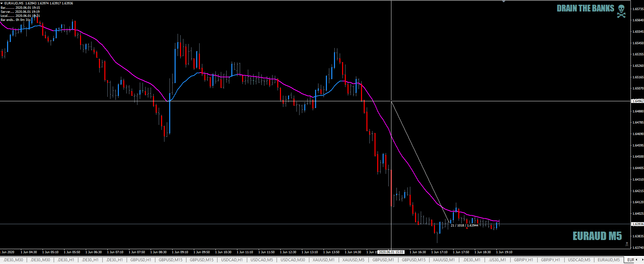Viewport: 644px width, 264px height.
Task: Click the crosshair time label 2020.06.01 15:55
Action: pos(391,252)
